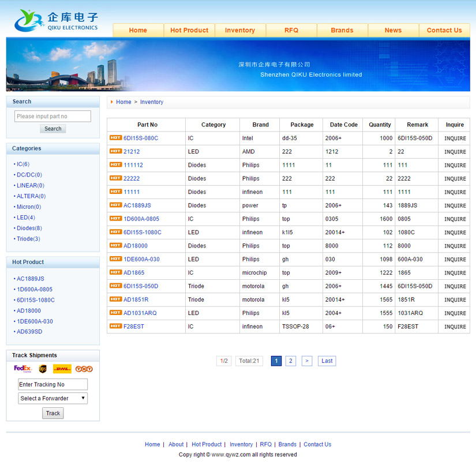Viewport: 476px width, 465px height.
Task: Open the Hot Product navigation tab
Action: (189, 30)
